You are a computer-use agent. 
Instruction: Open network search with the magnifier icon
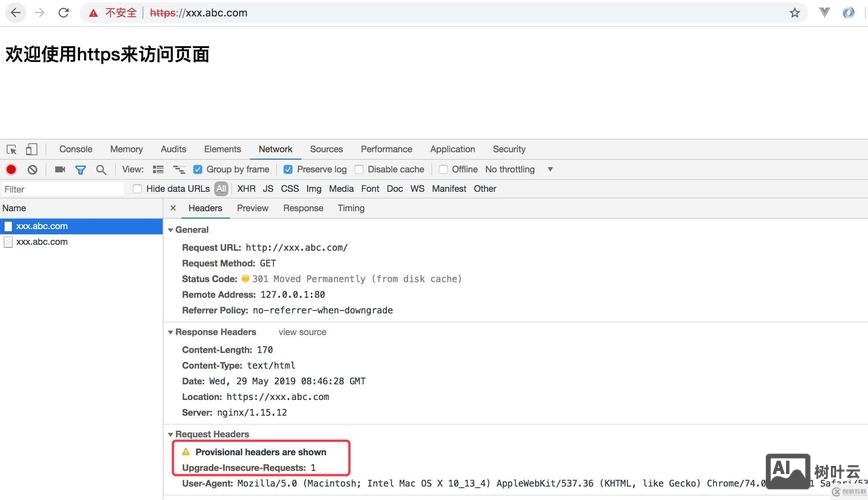[x=101, y=170]
